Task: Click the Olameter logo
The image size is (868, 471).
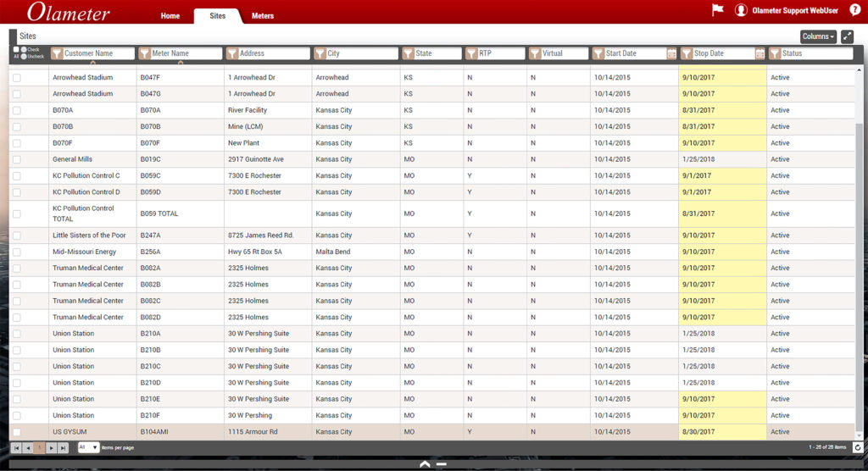Action: pos(68,12)
